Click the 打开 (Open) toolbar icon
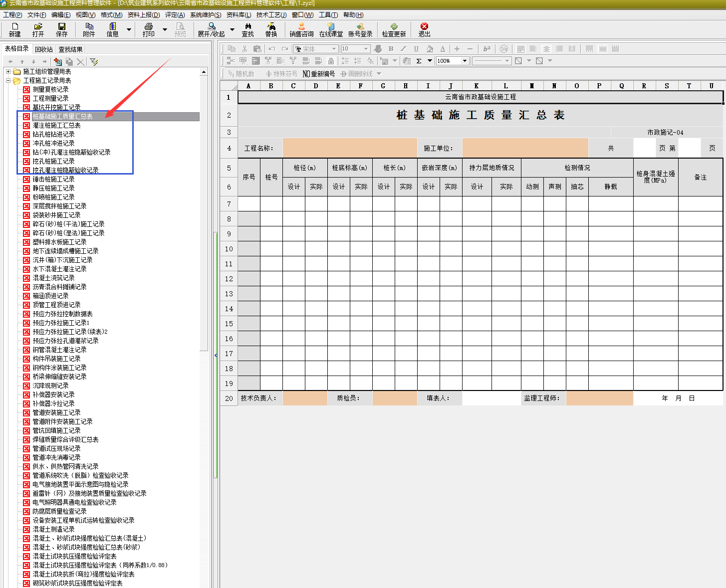The height and width of the screenshot is (588, 726). (x=38, y=30)
